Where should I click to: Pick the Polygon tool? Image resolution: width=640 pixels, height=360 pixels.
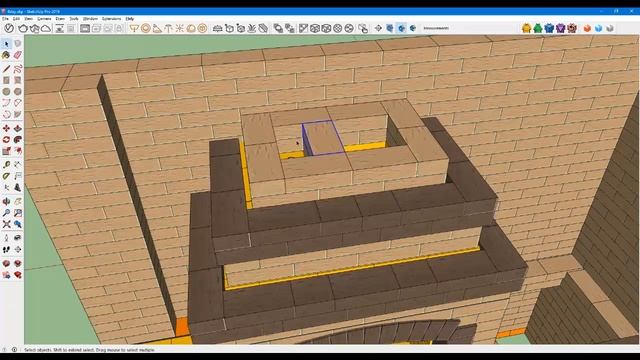18,92
